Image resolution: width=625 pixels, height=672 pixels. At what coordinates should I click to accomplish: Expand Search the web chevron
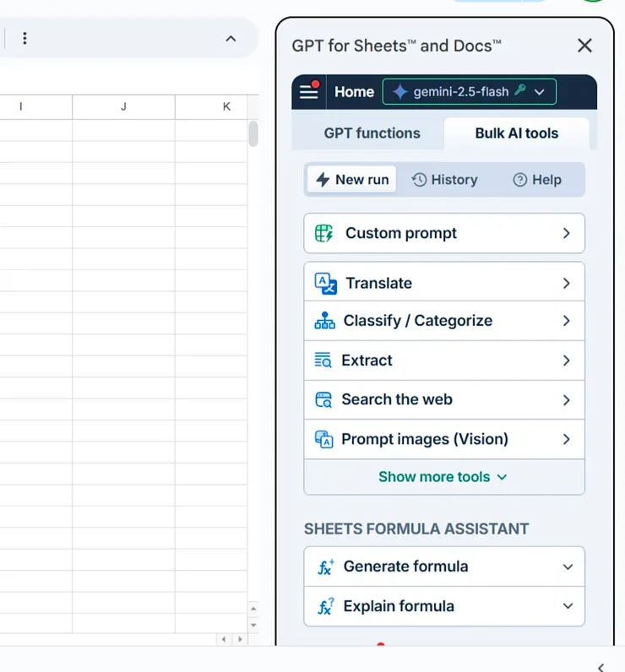point(566,400)
